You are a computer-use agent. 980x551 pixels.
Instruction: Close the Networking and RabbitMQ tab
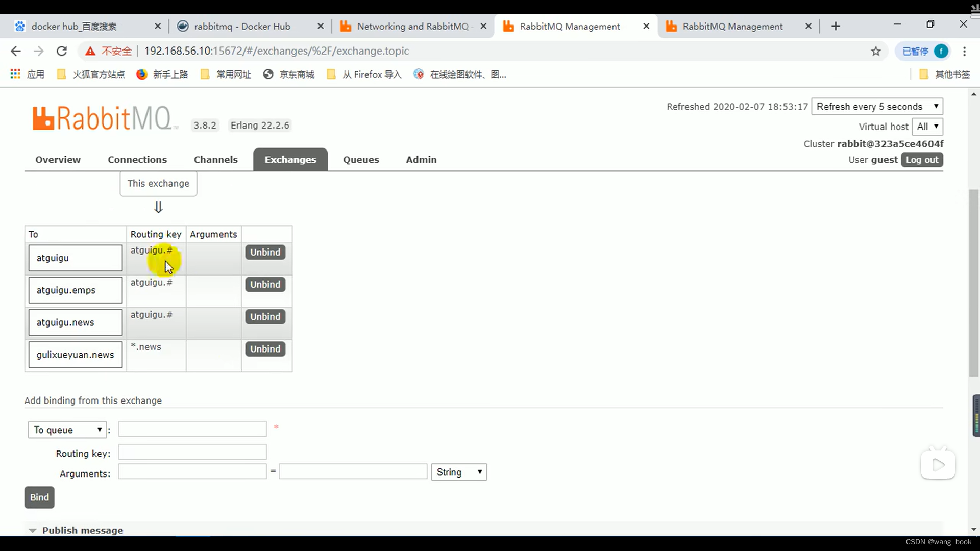point(483,26)
